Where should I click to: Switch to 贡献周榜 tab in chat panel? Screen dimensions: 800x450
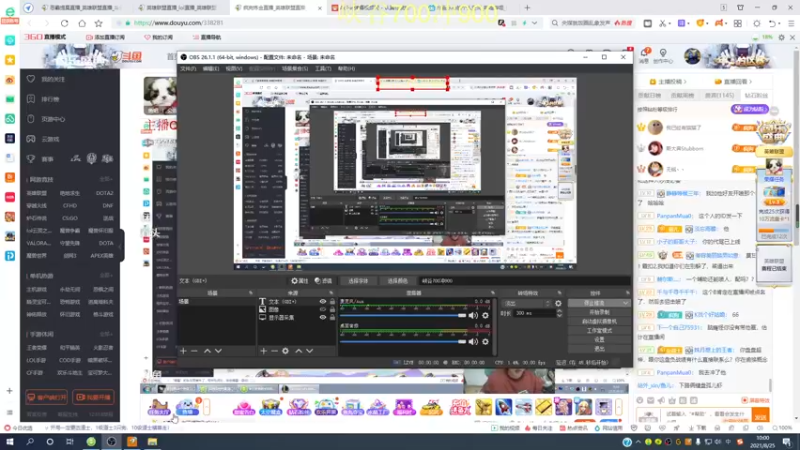tap(683, 95)
